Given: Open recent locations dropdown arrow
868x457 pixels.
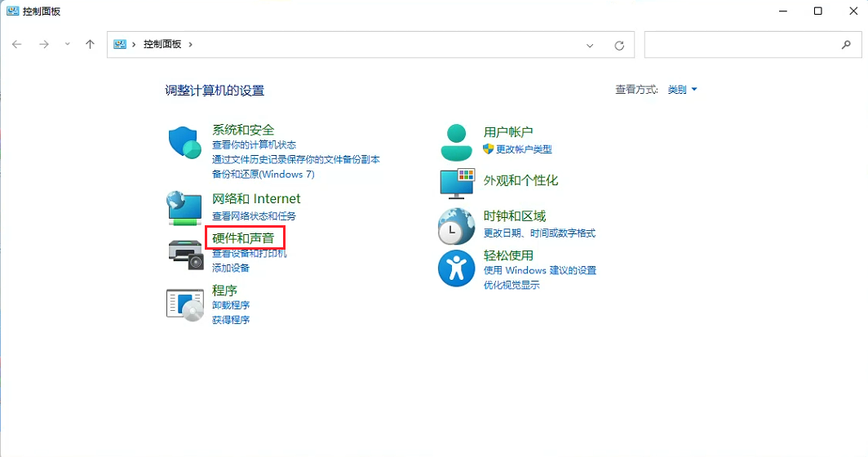Looking at the screenshot, I should click(67, 44).
